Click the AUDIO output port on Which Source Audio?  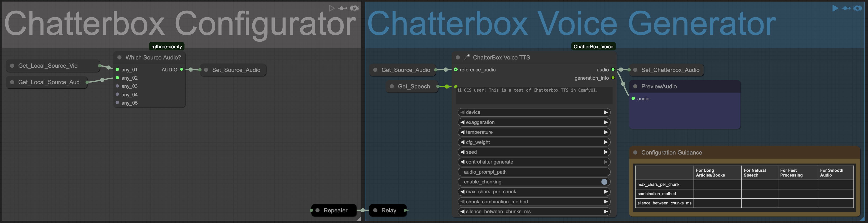click(182, 70)
